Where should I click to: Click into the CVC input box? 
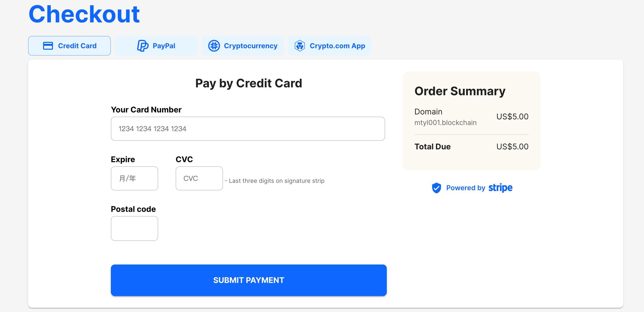point(199,178)
